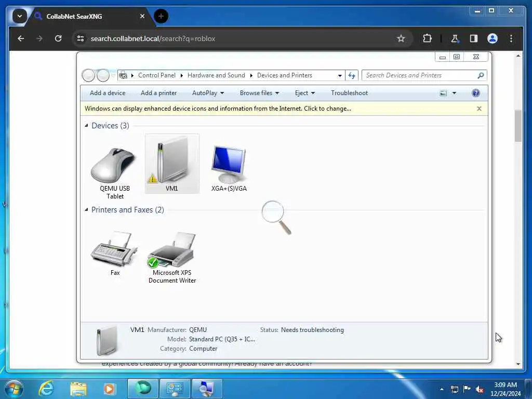532x399 pixels.
Task: Click the forward arrow in Chrome
Action: pos(39,38)
